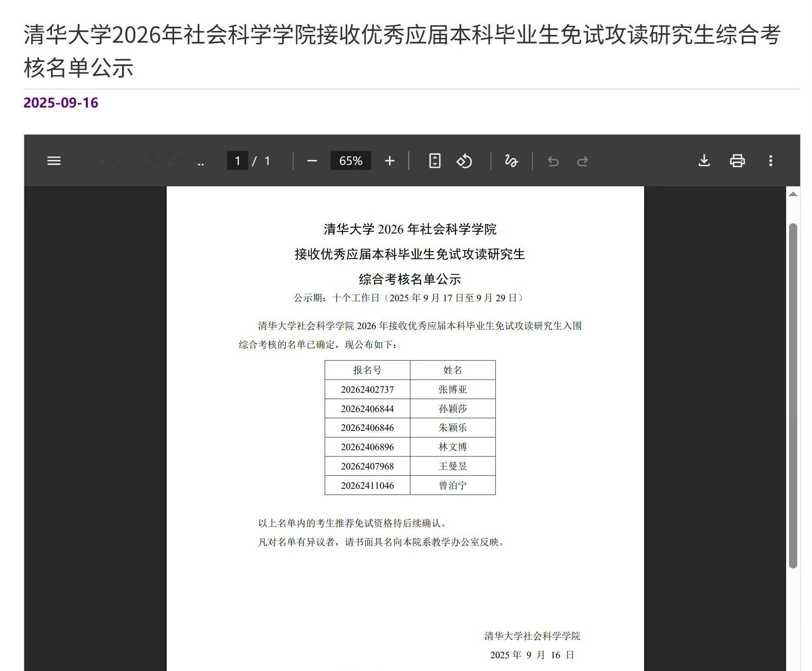Click the redo arrow in PDF toolbar
Viewport: 812px width, 671px height.
583,161
